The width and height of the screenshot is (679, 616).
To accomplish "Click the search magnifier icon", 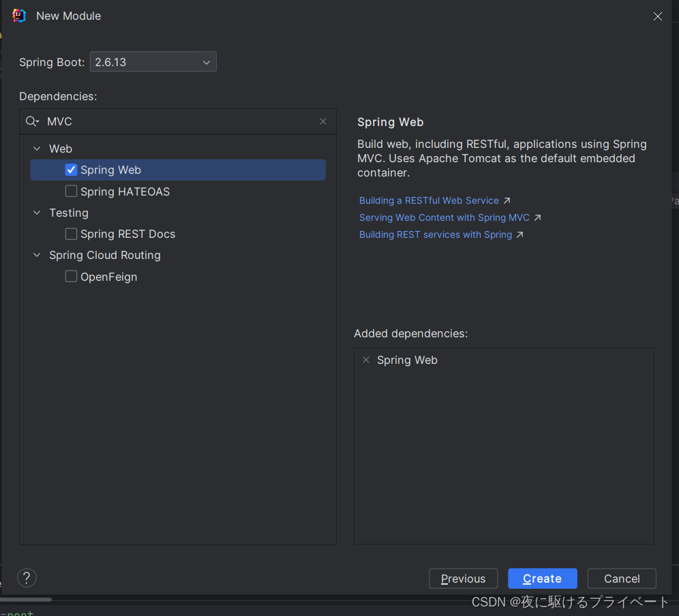I will 32,122.
